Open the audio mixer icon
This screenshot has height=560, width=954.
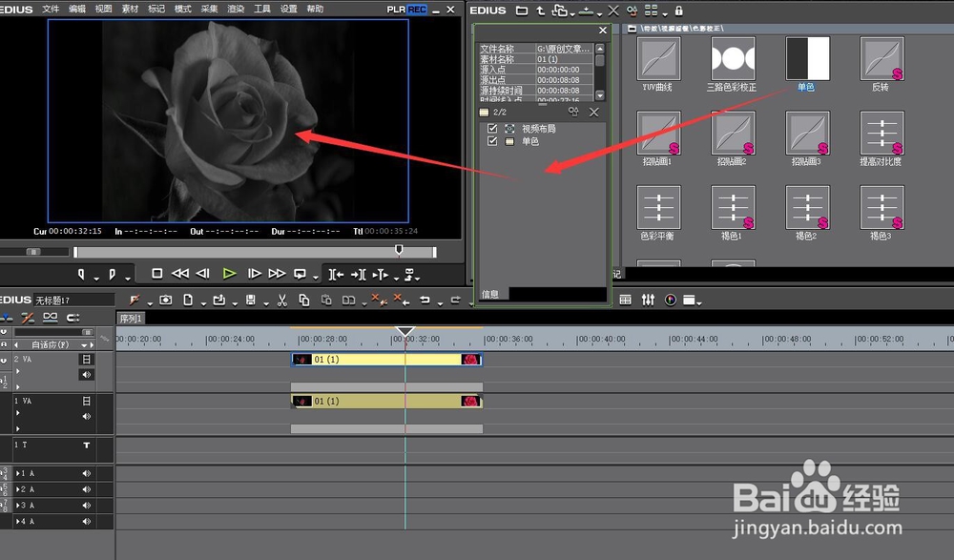tap(648, 301)
